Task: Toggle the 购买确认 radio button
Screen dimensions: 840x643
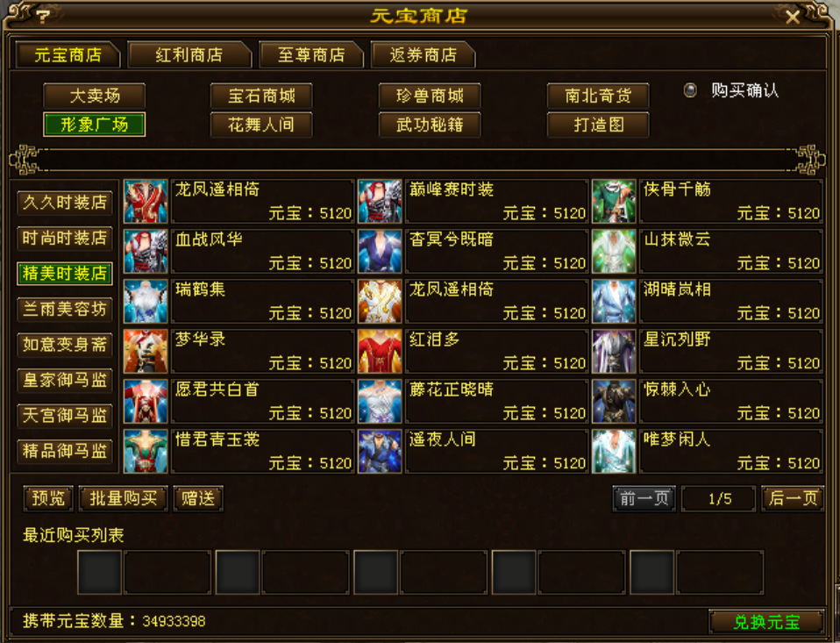Action: pyautogui.click(x=690, y=90)
